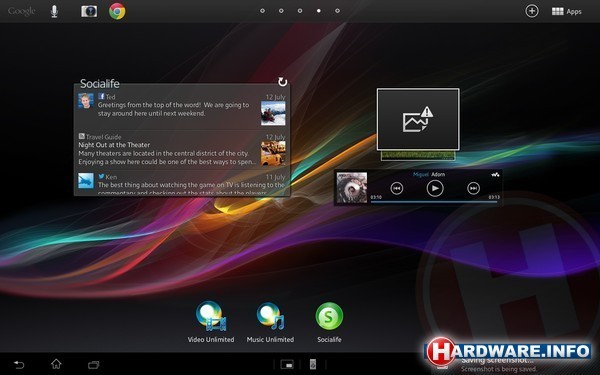Open the Apps drawer
Image resolution: width=600 pixels, height=375 pixels.
pyautogui.click(x=566, y=11)
